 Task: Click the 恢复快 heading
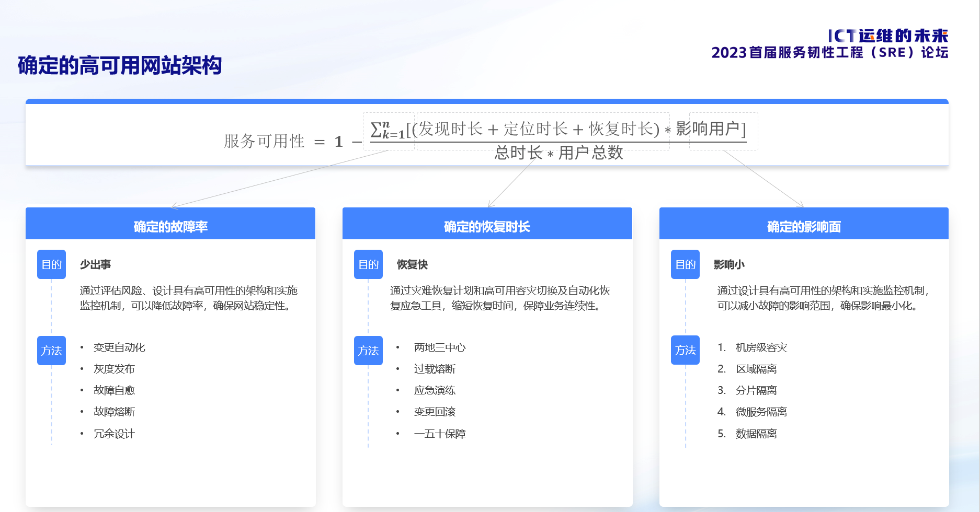(412, 264)
